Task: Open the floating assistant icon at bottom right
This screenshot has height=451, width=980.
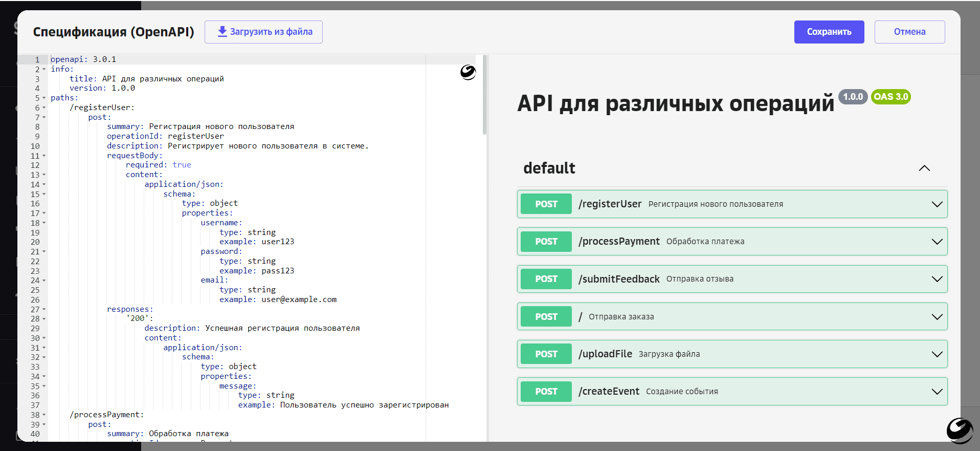Action: pos(960,431)
